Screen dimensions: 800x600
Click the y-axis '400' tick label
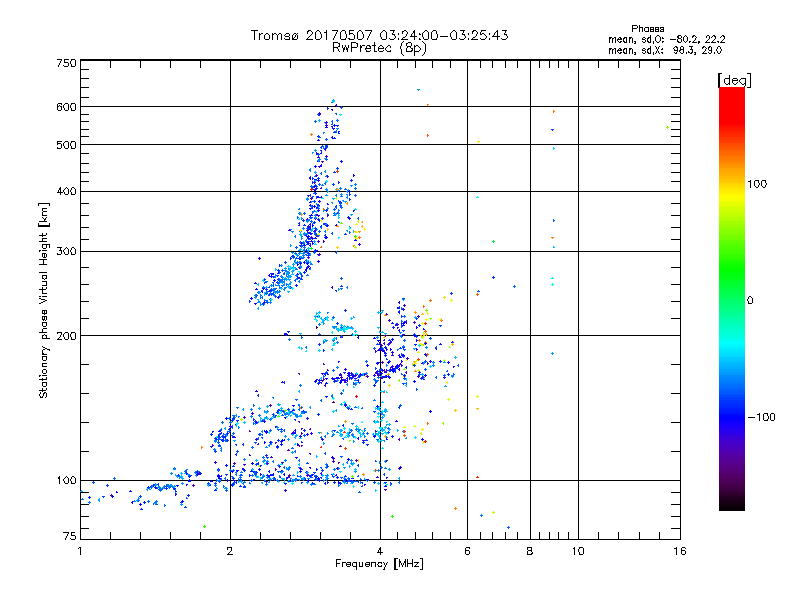point(66,192)
